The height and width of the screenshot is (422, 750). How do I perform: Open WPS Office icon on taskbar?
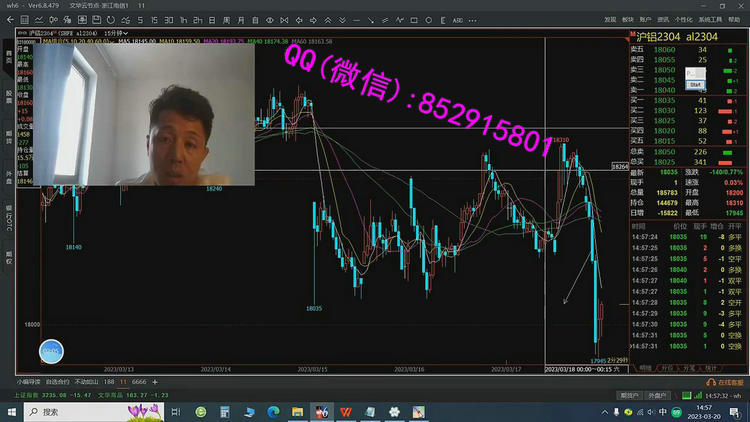[x=345, y=411]
